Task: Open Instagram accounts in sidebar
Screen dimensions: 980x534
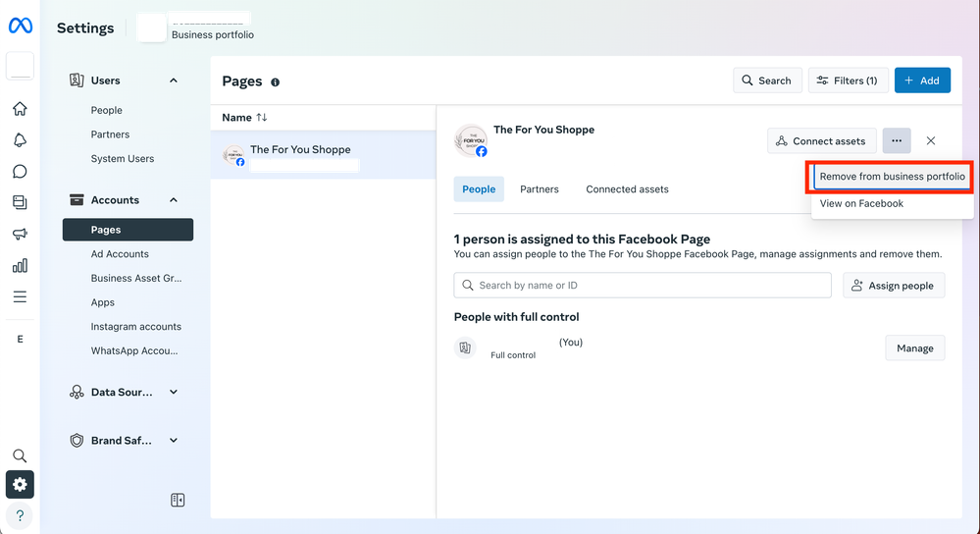Action: pos(135,327)
